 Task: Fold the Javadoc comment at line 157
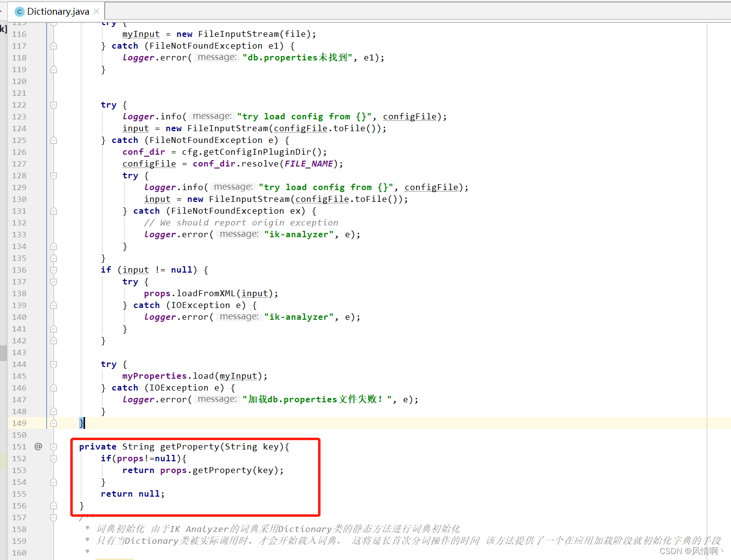pyautogui.click(x=54, y=518)
